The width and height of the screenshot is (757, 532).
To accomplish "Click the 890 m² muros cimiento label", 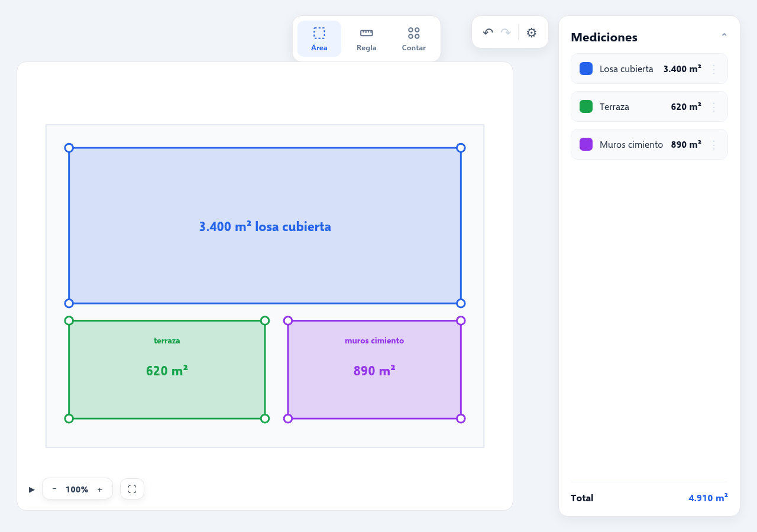I will (374, 371).
